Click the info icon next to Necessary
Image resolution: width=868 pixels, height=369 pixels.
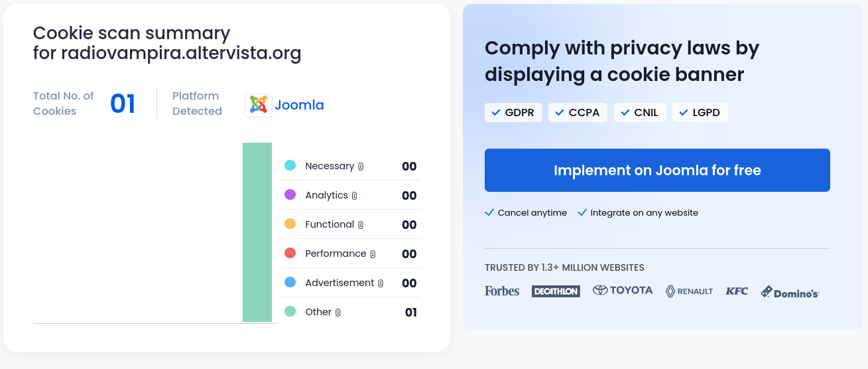click(361, 167)
